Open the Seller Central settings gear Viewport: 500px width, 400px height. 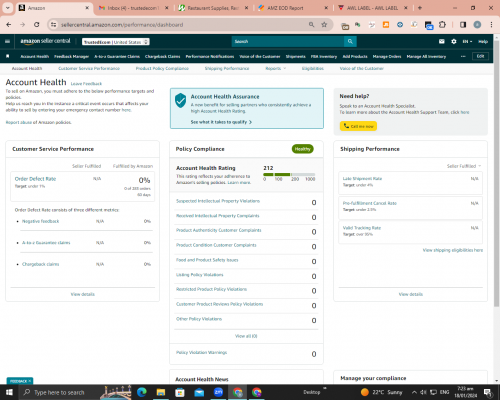click(x=454, y=41)
